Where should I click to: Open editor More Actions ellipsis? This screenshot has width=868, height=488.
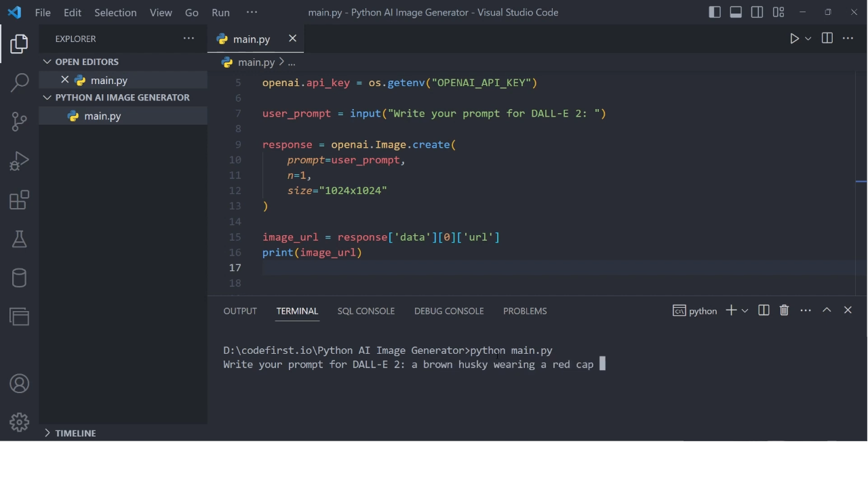(x=848, y=39)
